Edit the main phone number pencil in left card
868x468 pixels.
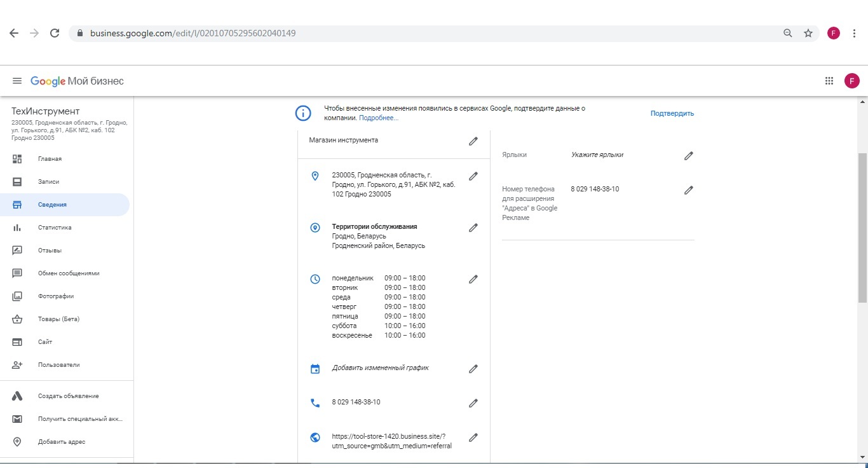(x=473, y=403)
